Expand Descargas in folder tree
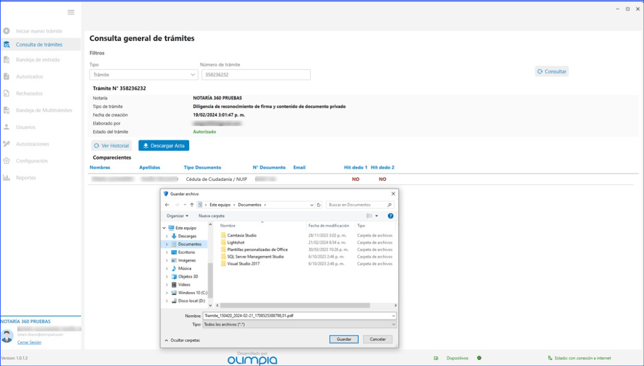The height and width of the screenshot is (366, 644). tap(167, 236)
